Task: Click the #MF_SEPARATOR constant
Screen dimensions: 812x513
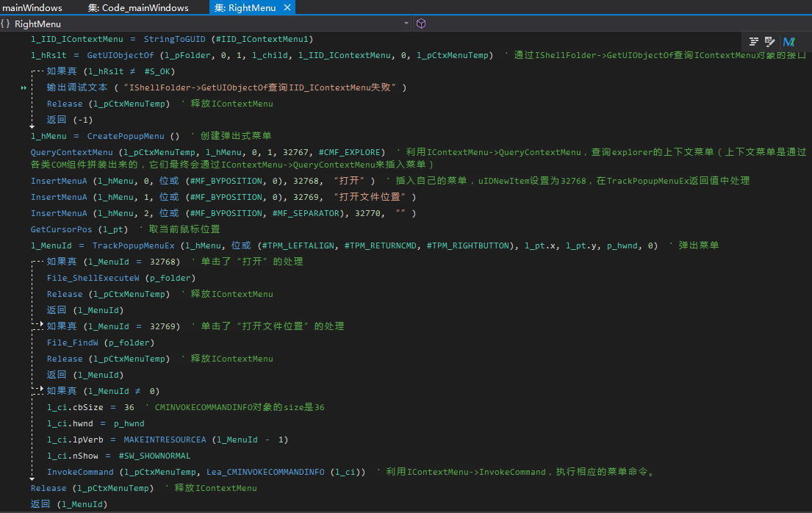Action: point(306,213)
